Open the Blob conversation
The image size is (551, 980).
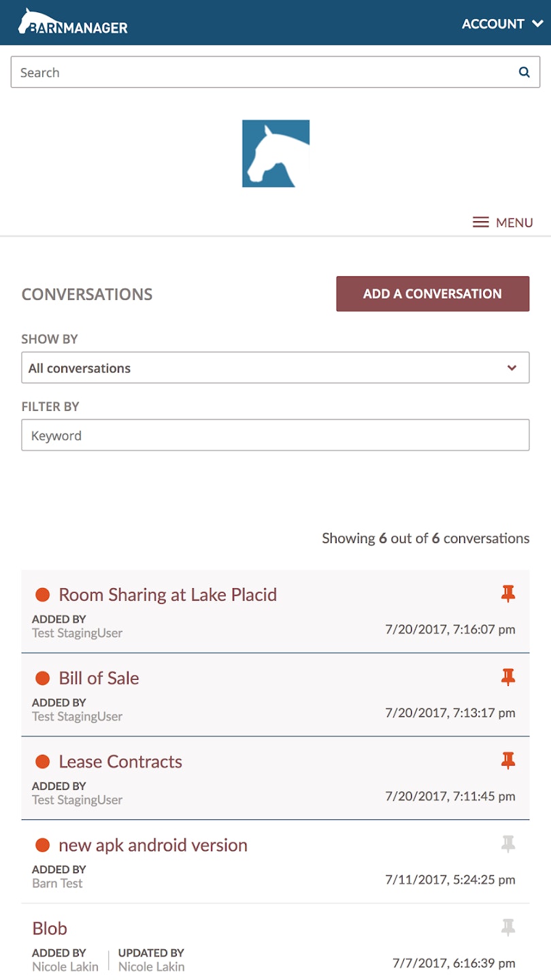pos(50,929)
